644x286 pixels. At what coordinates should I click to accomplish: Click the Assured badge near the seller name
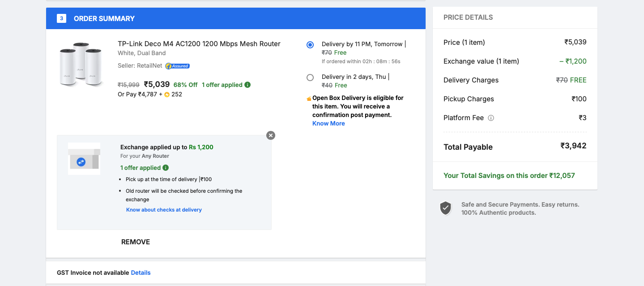click(177, 66)
